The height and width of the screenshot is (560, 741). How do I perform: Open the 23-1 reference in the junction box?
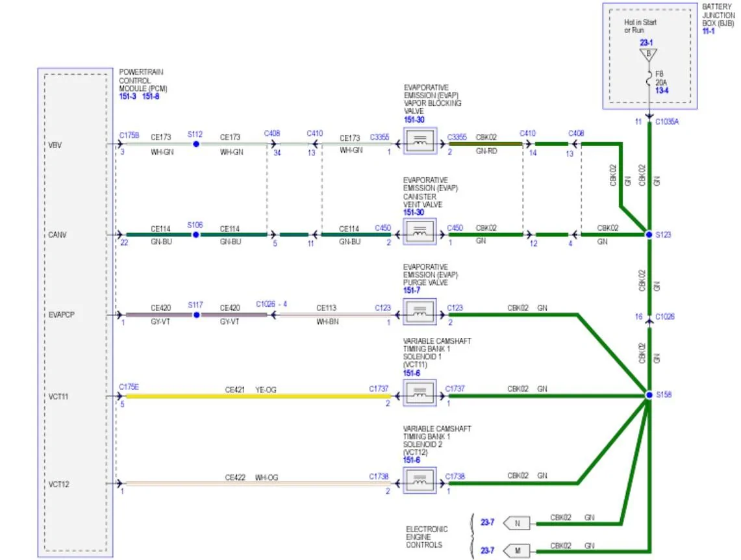646,42
